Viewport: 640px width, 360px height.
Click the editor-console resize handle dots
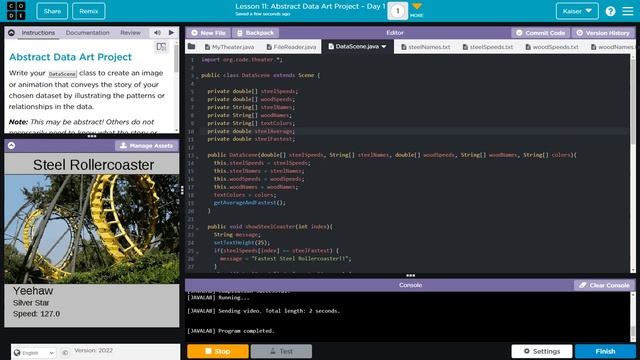(x=410, y=276)
